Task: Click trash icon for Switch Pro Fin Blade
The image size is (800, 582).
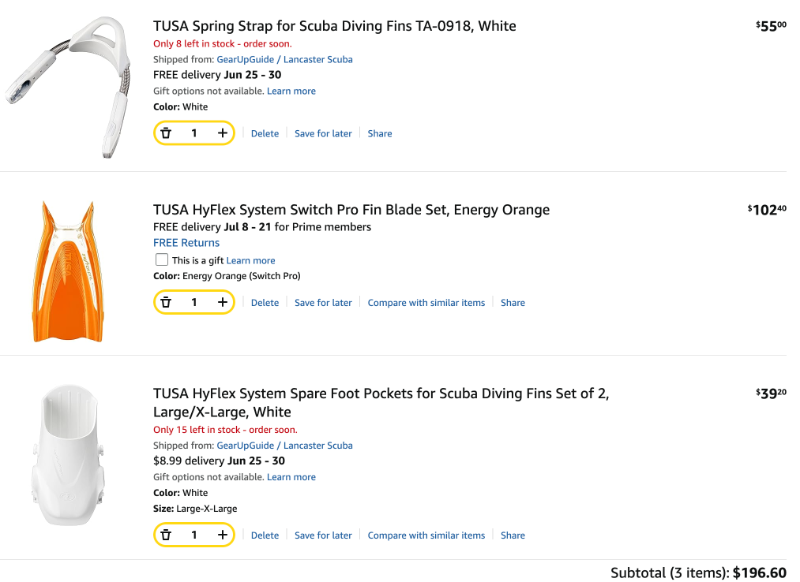Action: coord(167,302)
